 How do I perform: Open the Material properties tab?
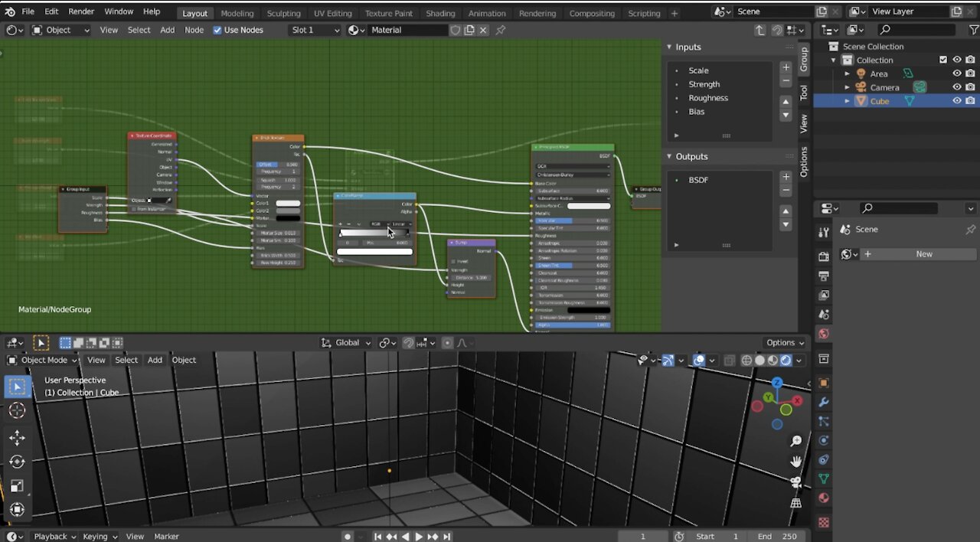[x=824, y=498]
